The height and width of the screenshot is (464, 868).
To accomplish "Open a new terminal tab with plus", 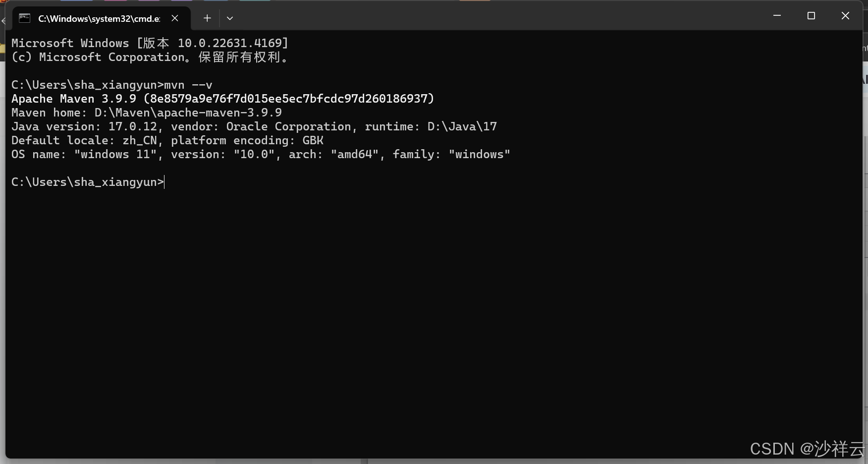I will (x=207, y=18).
